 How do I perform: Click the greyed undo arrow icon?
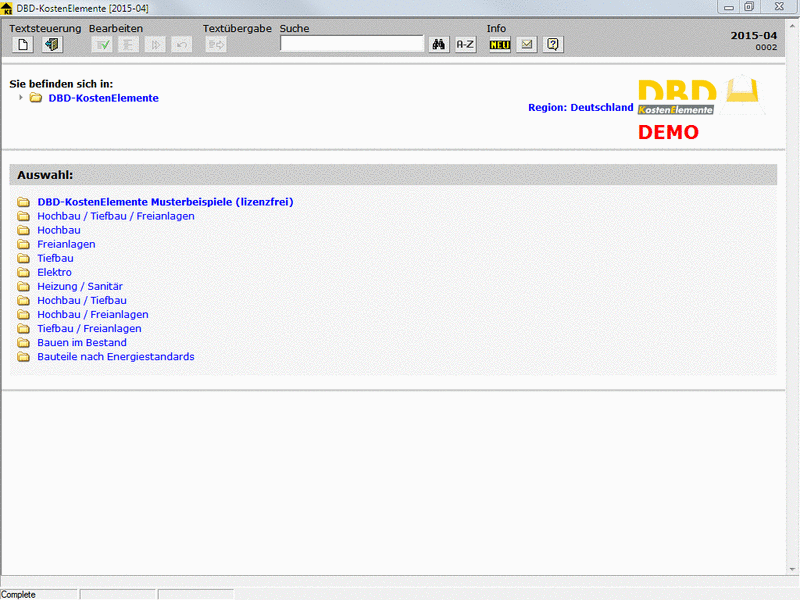point(182,45)
